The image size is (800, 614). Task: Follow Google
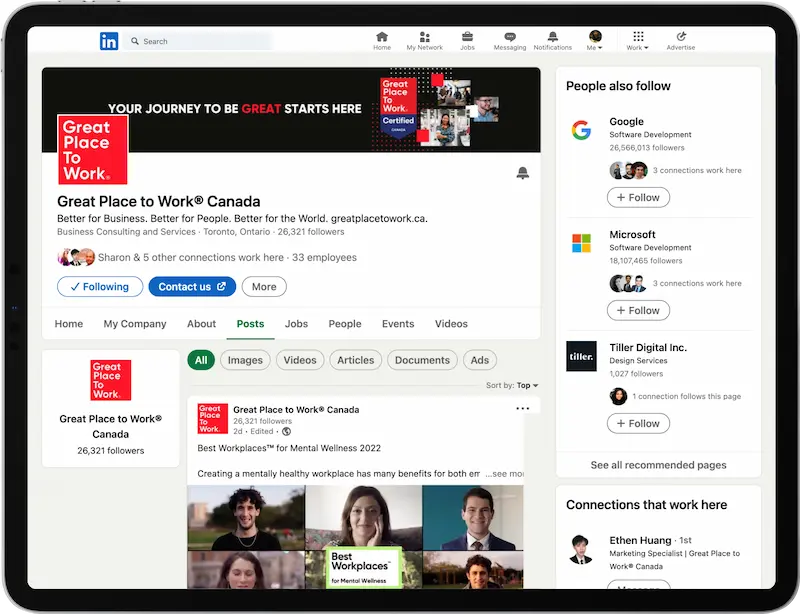tap(638, 198)
